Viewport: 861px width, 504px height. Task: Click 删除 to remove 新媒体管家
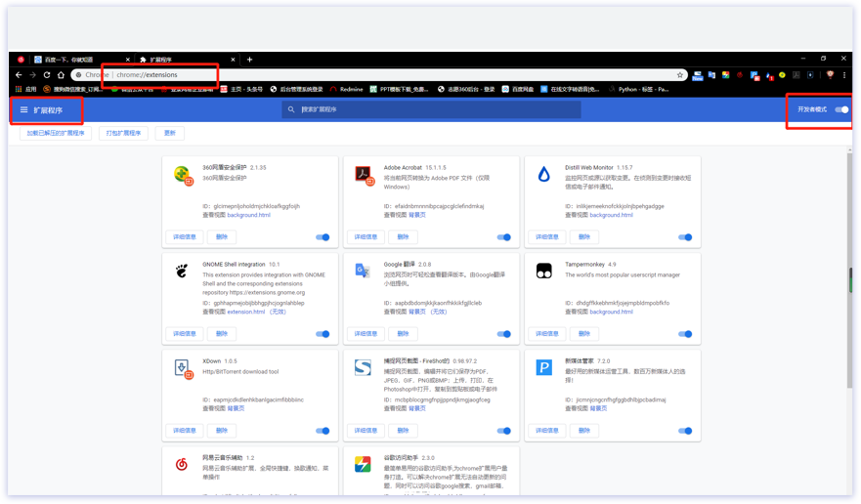click(x=584, y=431)
